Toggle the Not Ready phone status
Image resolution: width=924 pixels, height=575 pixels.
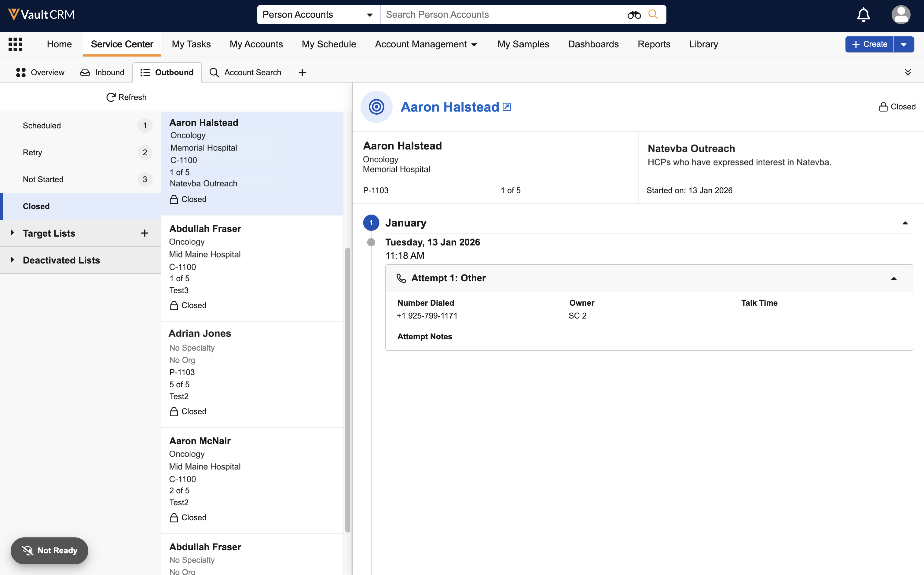[x=50, y=550]
